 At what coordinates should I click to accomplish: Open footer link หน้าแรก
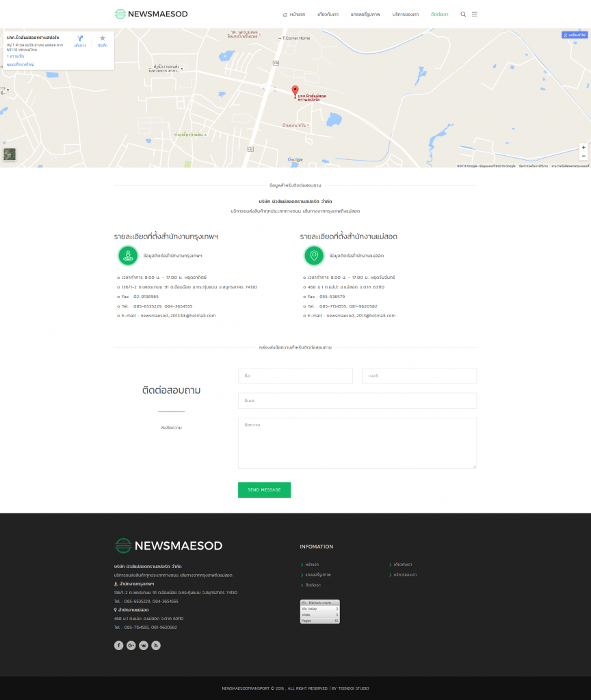(x=312, y=565)
